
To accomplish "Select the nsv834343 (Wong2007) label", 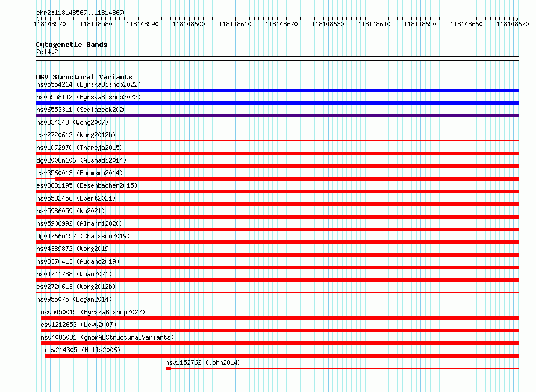I will pyautogui.click(x=72, y=122).
